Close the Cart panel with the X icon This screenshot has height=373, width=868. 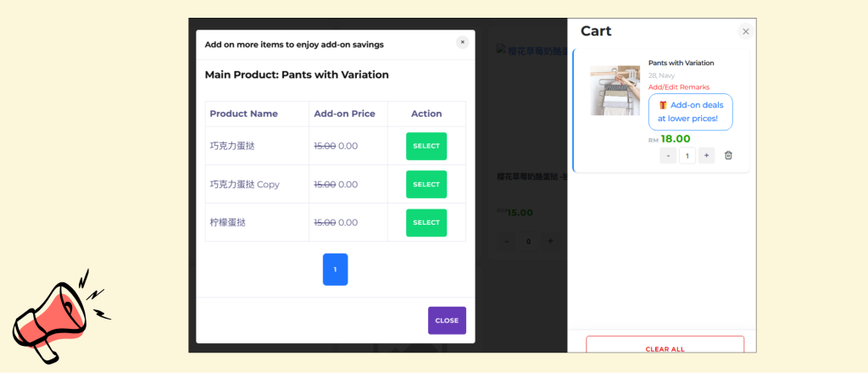point(745,31)
